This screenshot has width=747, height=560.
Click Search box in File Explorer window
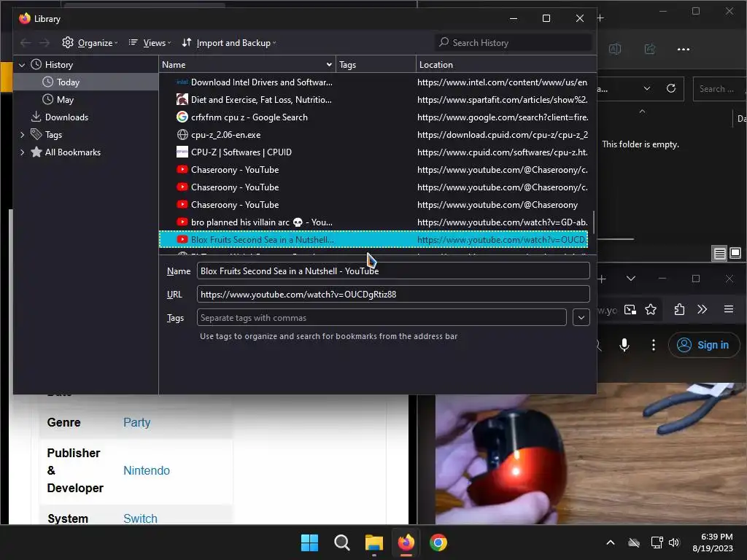point(719,88)
